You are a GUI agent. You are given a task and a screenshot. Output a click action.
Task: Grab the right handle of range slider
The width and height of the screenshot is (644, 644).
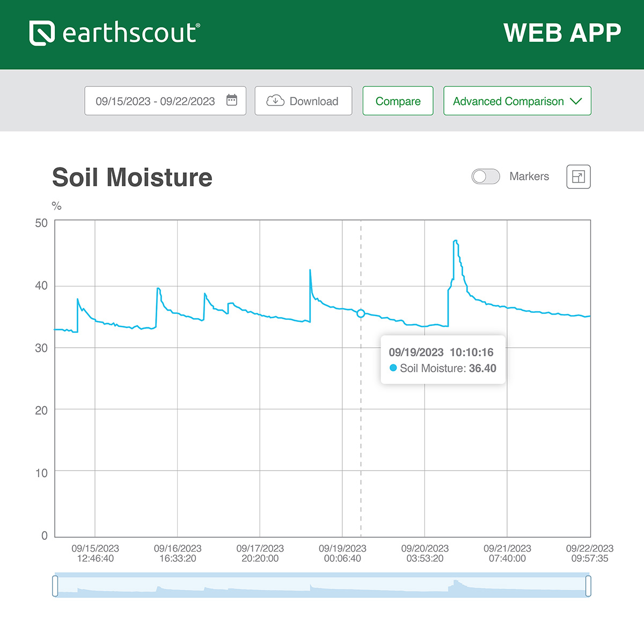588,586
